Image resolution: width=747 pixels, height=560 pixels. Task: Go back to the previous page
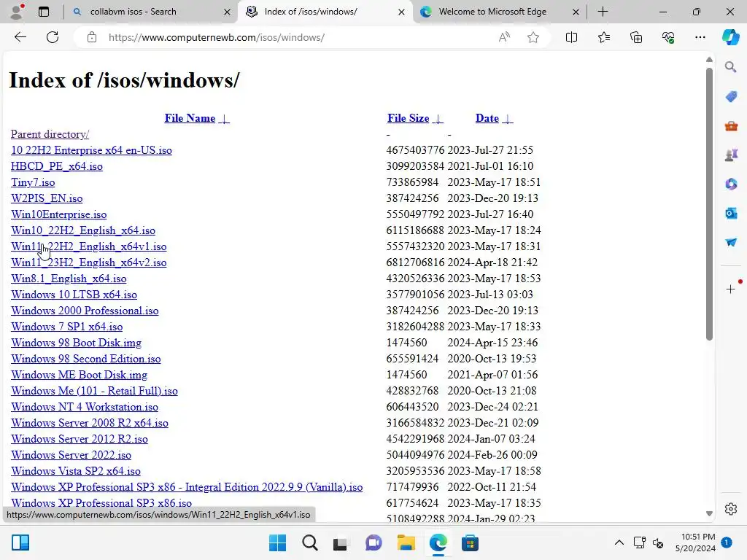[x=20, y=37]
